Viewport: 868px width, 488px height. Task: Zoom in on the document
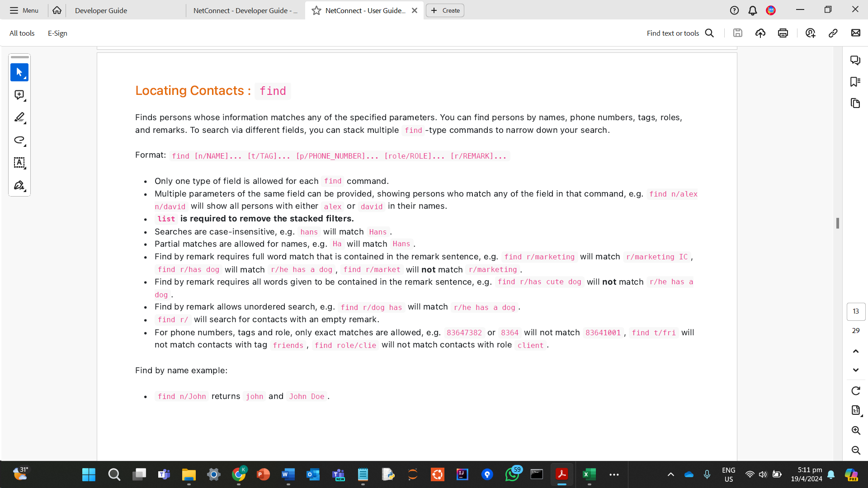pyautogui.click(x=855, y=431)
